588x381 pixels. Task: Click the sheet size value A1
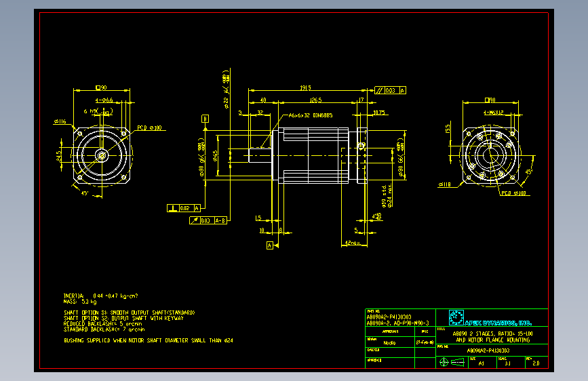(482, 363)
